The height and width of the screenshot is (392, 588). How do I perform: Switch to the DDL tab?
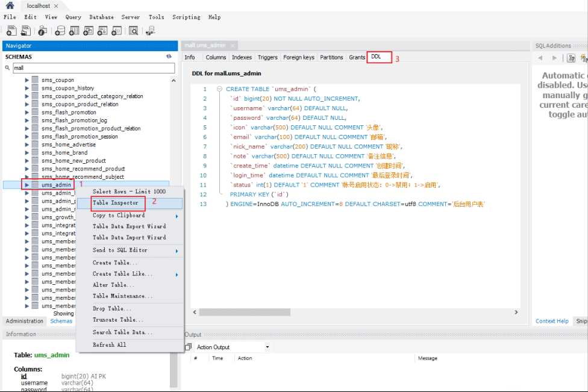tap(376, 57)
